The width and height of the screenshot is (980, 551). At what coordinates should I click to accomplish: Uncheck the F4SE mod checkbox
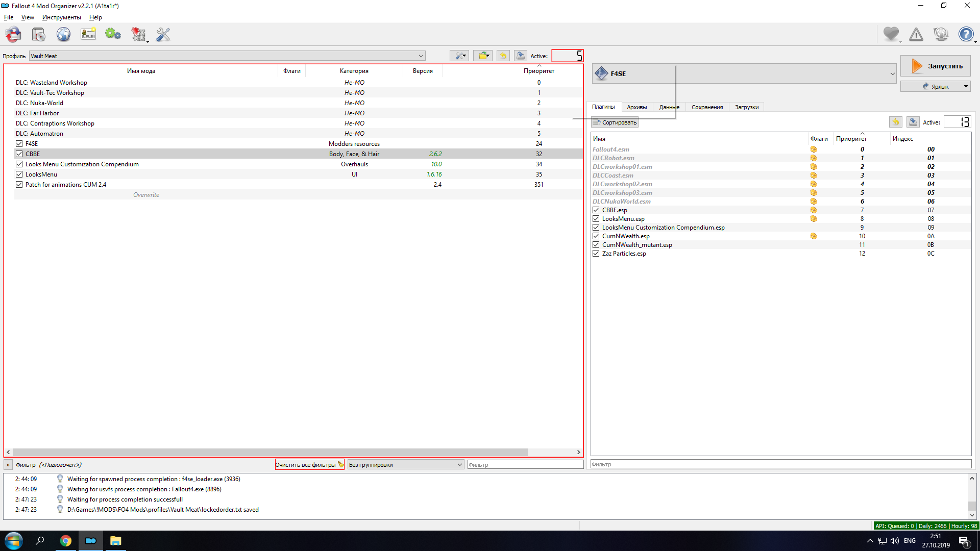19,144
